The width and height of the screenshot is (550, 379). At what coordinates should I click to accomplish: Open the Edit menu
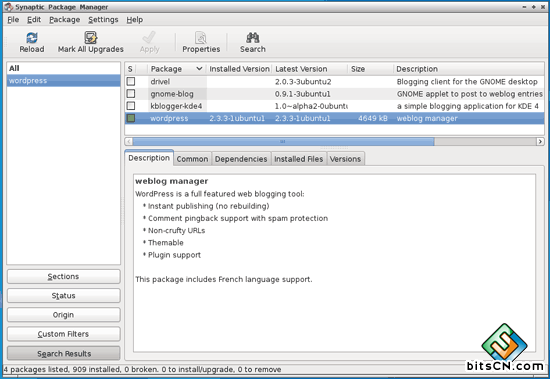point(34,20)
